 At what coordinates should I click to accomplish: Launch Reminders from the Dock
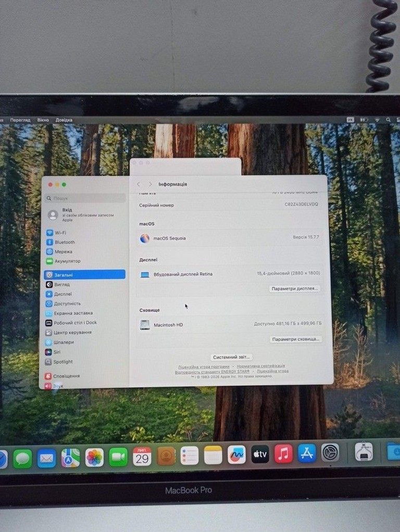tap(189, 455)
